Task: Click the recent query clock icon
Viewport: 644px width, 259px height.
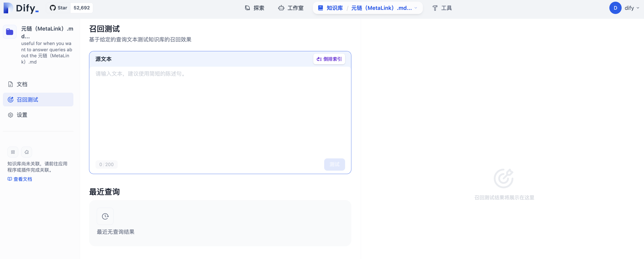Action: 105,216
